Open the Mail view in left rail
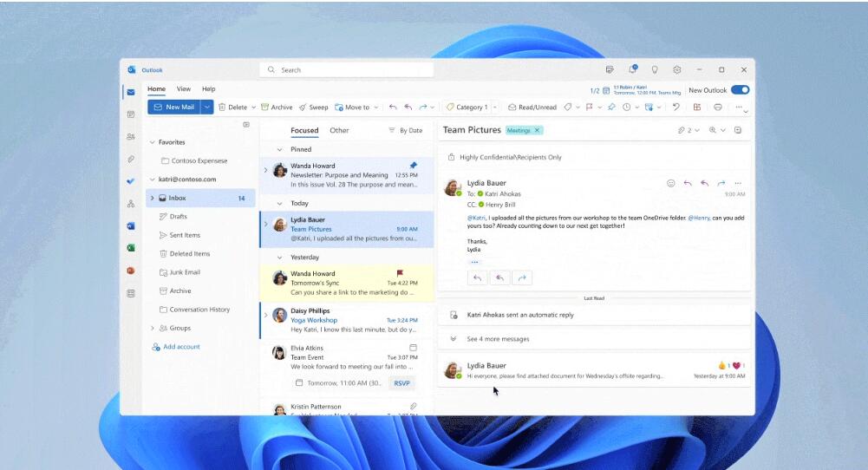 131,93
